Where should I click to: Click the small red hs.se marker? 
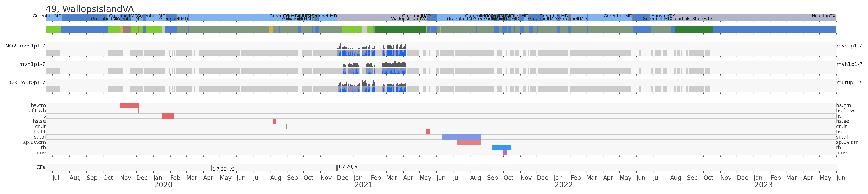click(x=275, y=121)
